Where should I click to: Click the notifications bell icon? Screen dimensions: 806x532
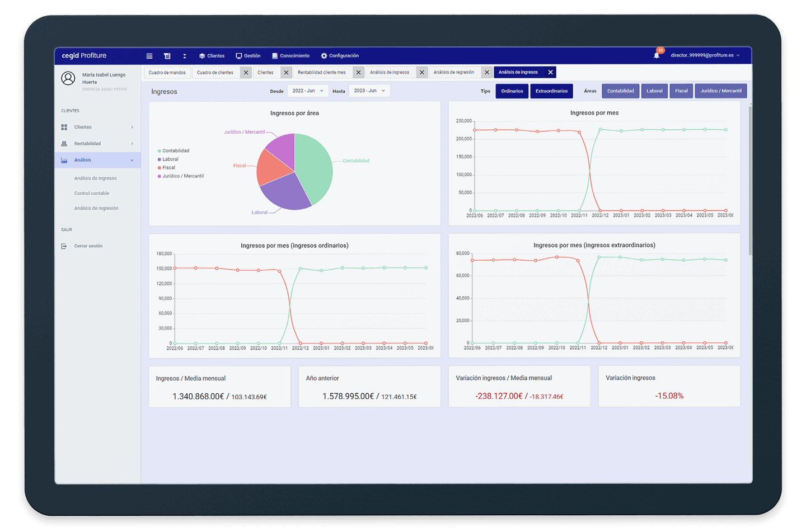657,55
